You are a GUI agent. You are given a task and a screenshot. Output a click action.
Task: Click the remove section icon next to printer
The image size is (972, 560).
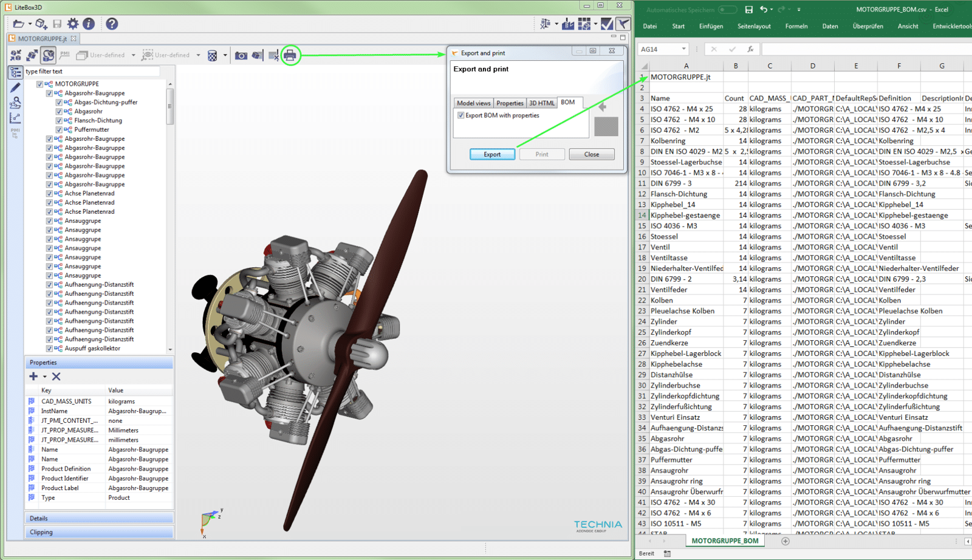(274, 56)
